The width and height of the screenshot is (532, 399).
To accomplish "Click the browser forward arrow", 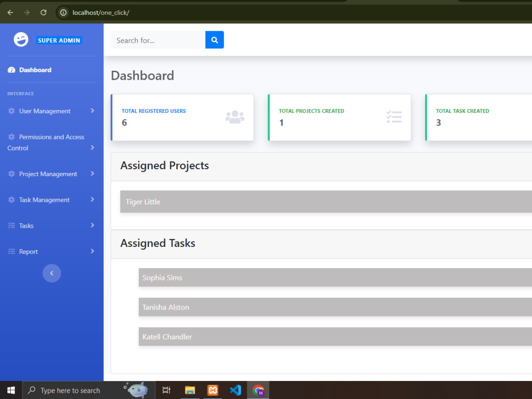I will 27,13.
